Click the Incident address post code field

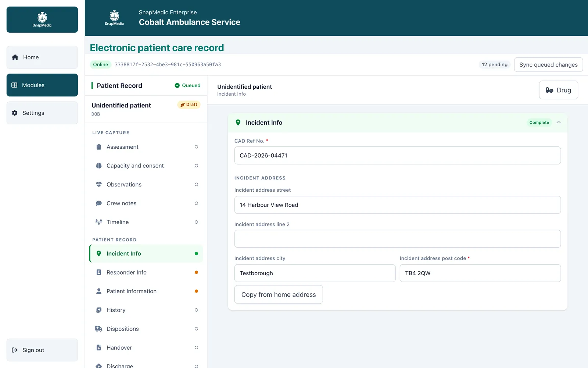tap(480, 273)
